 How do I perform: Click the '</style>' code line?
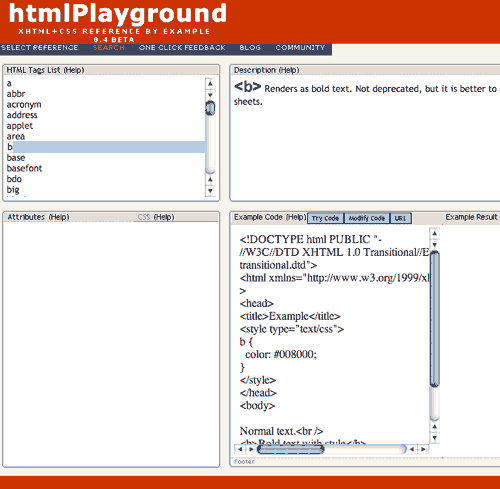tap(258, 380)
